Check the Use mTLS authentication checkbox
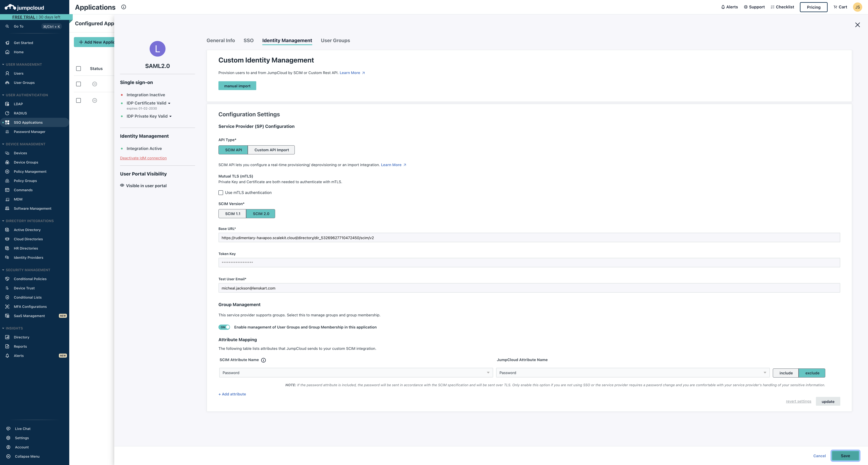Image resolution: width=868 pixels, height=465 pixels. [x=221, y=193]
